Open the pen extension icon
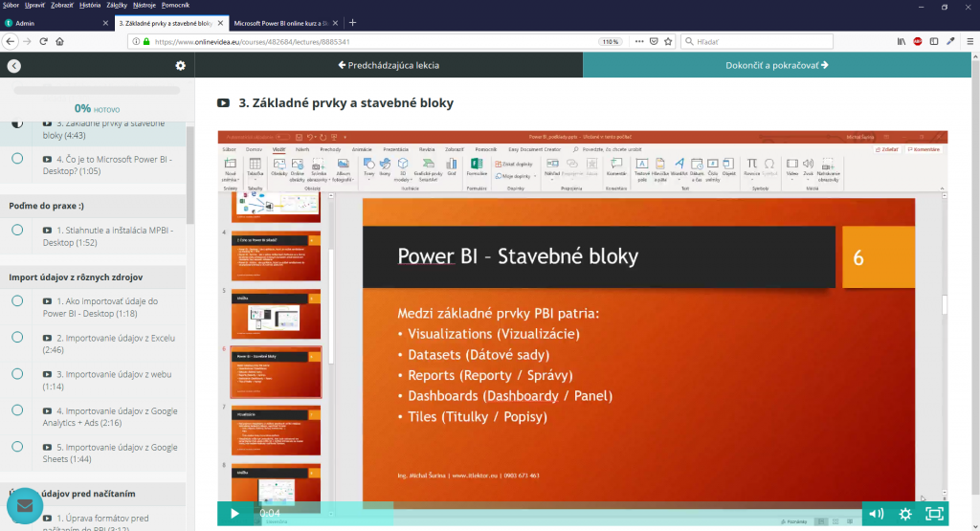Image resolution: width=980 pixels, height=531 pixels. pos(950,42)
